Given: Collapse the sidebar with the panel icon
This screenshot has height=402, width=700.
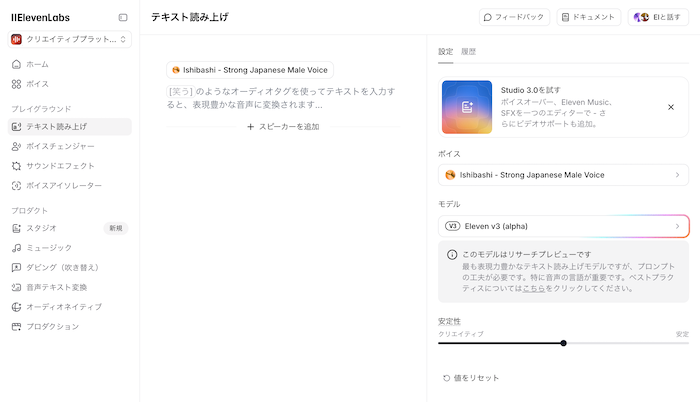Looking at the screenshot, I should click(123, 17).
